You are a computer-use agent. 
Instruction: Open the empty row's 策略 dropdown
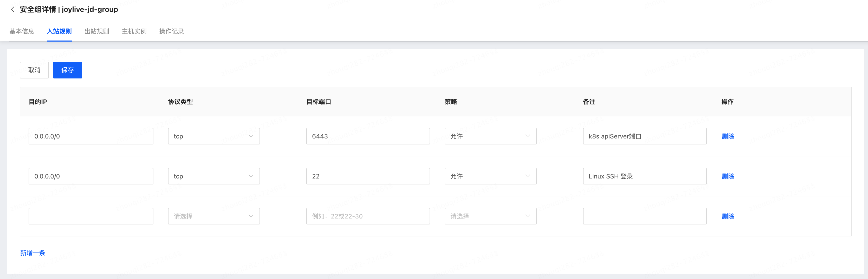pos(490,216)
